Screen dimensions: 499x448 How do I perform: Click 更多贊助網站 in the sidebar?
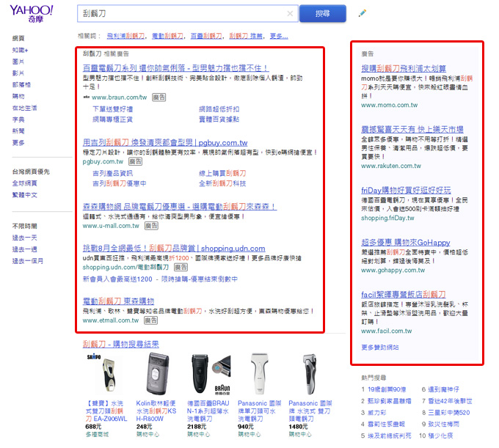click(x=380, y=348)
